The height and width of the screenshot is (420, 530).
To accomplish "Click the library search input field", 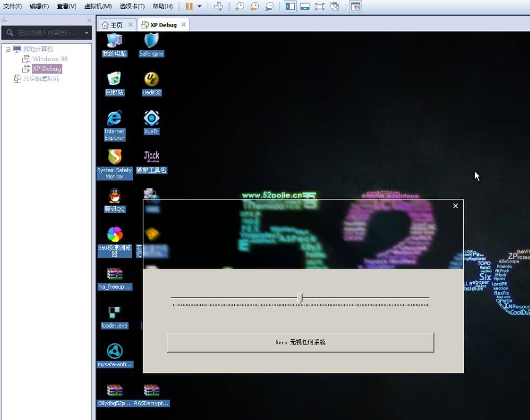I will coord(47,33).
